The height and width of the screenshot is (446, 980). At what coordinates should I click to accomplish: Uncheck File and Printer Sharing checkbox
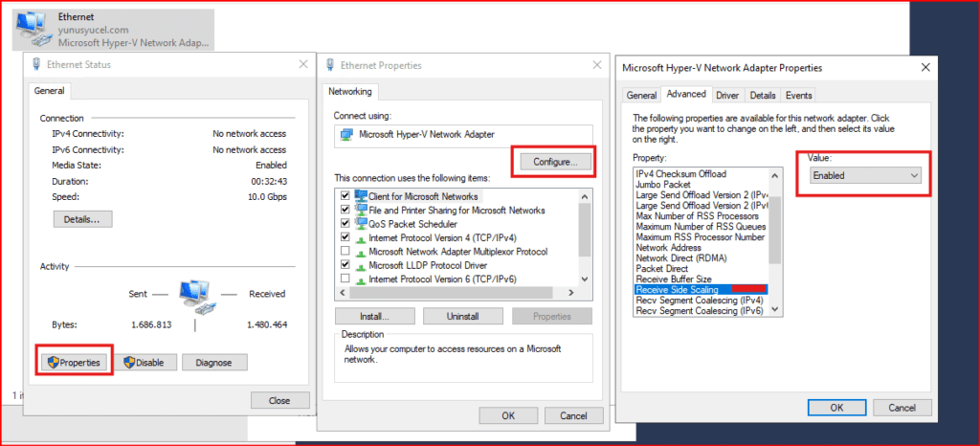coord(345,210)
